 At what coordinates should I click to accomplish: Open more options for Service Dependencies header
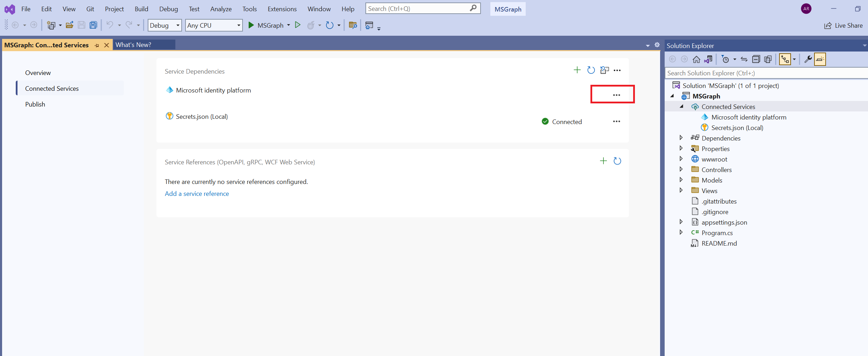click(x=617, y=70)
